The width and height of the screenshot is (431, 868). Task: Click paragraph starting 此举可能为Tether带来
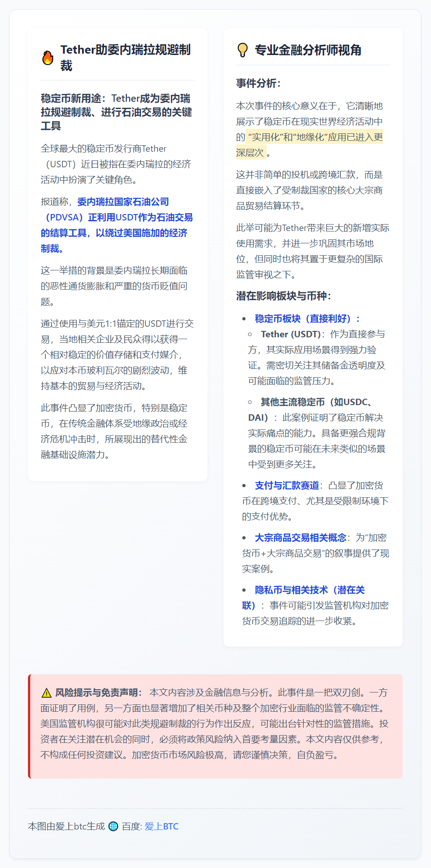(313, 251)
